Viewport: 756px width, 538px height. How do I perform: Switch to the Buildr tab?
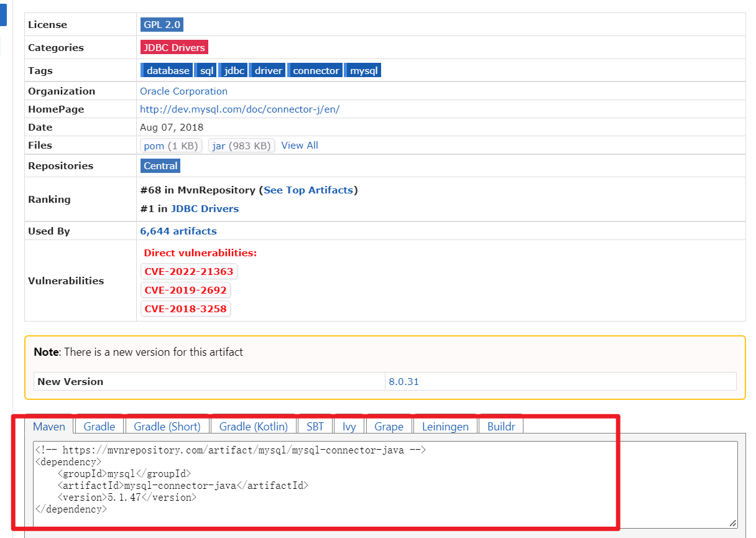(501, 426)
